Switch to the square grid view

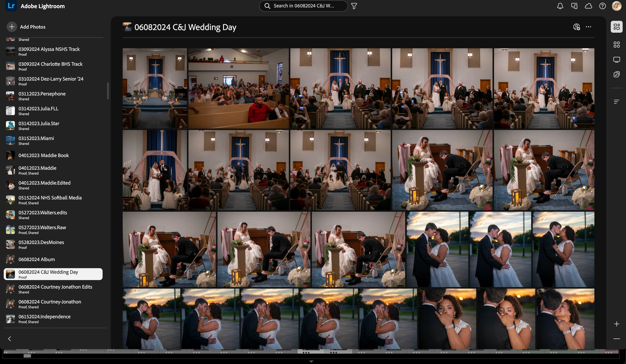pos(616,45)
